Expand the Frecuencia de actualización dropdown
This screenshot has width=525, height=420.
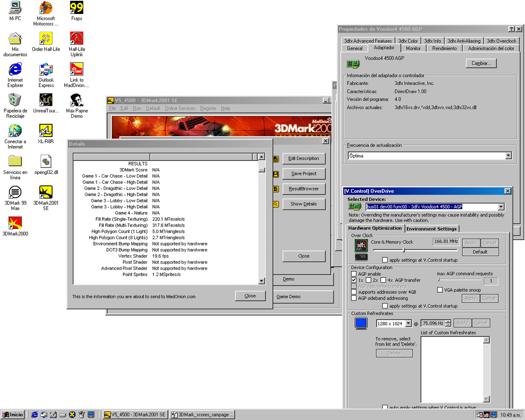click(508, 156)
